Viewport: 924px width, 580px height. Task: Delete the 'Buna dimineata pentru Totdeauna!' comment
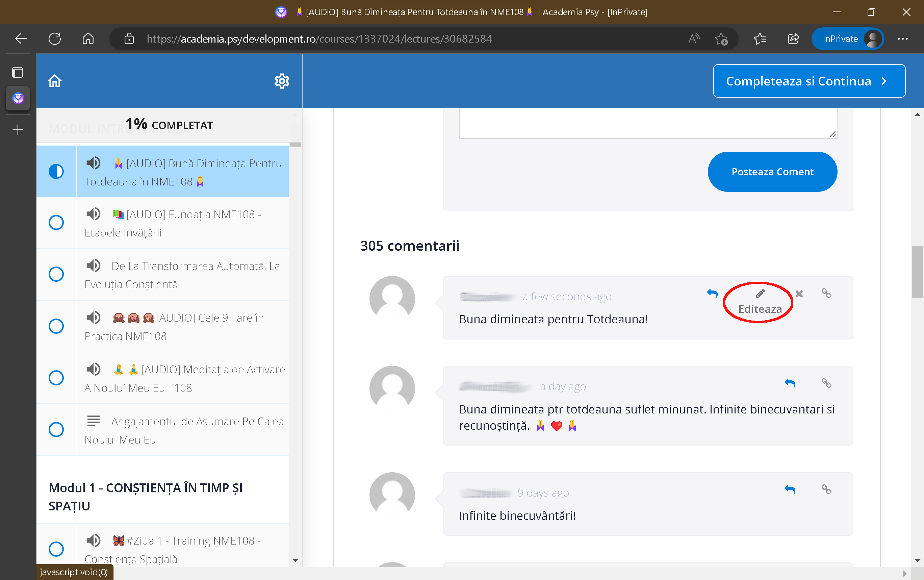[x=799, y=294]
